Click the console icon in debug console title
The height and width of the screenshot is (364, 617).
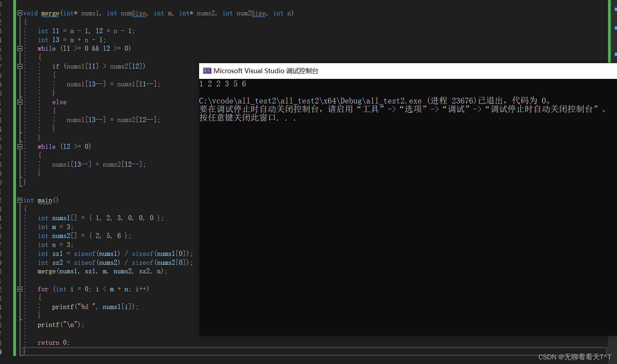point(207,71)
